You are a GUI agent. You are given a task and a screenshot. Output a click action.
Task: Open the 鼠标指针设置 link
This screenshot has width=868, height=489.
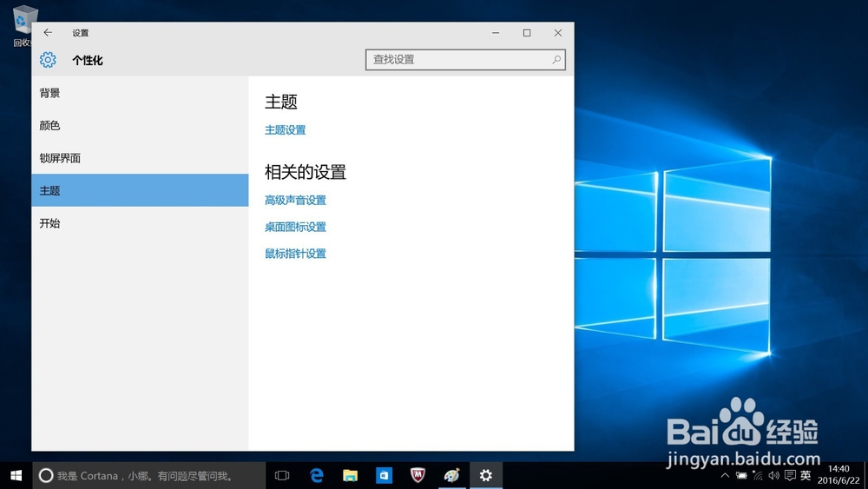(x=296, y=254)
